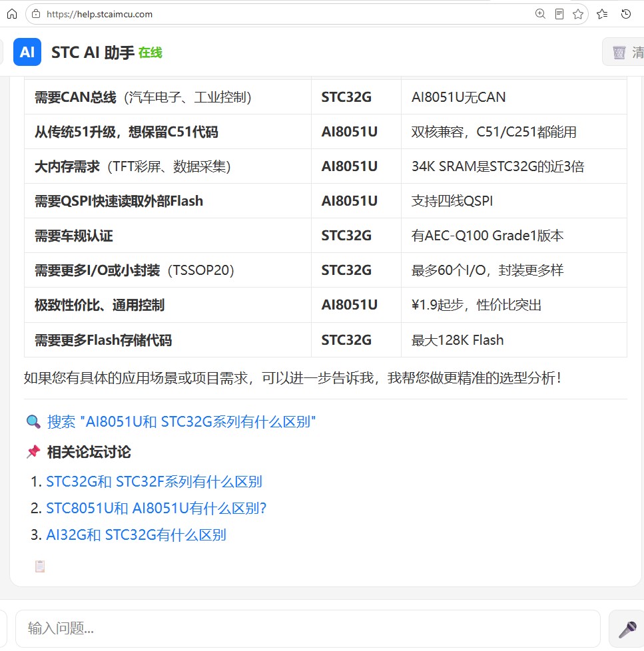Screen dimensions: 644x651
Task: Click the STC AI 助手 title
Action: (93, 53)
